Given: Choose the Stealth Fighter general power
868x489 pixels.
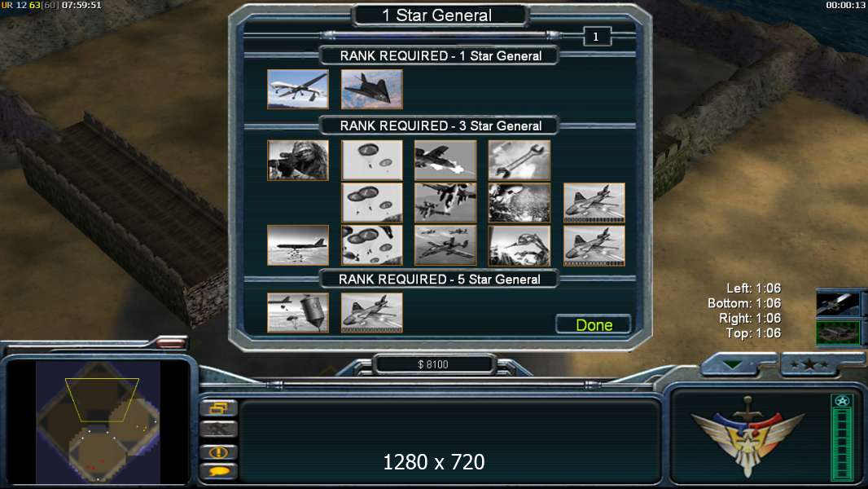Looking at the screenshot, I should [372, 89].
